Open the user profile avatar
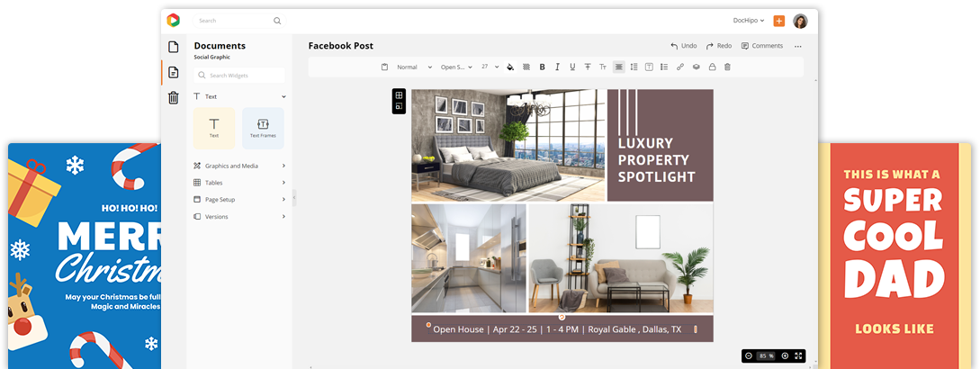Viewport: 980px width, 369px height. click(x=800, y=21)
